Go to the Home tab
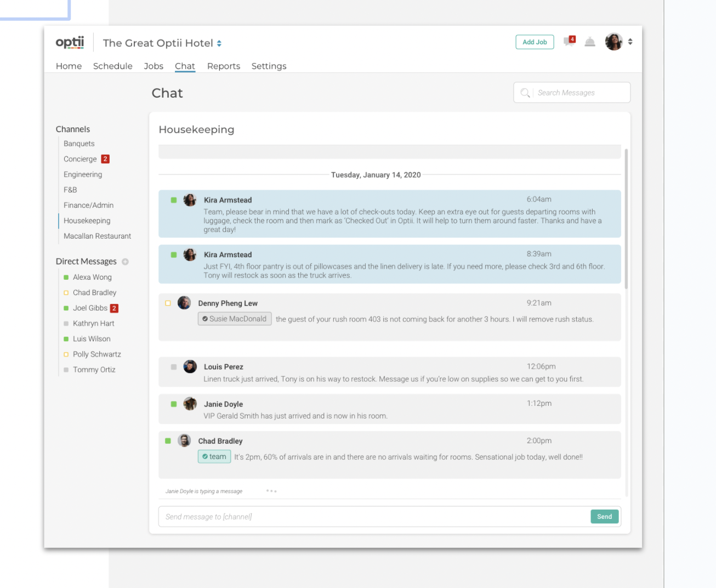 click(x=69, y=66)
